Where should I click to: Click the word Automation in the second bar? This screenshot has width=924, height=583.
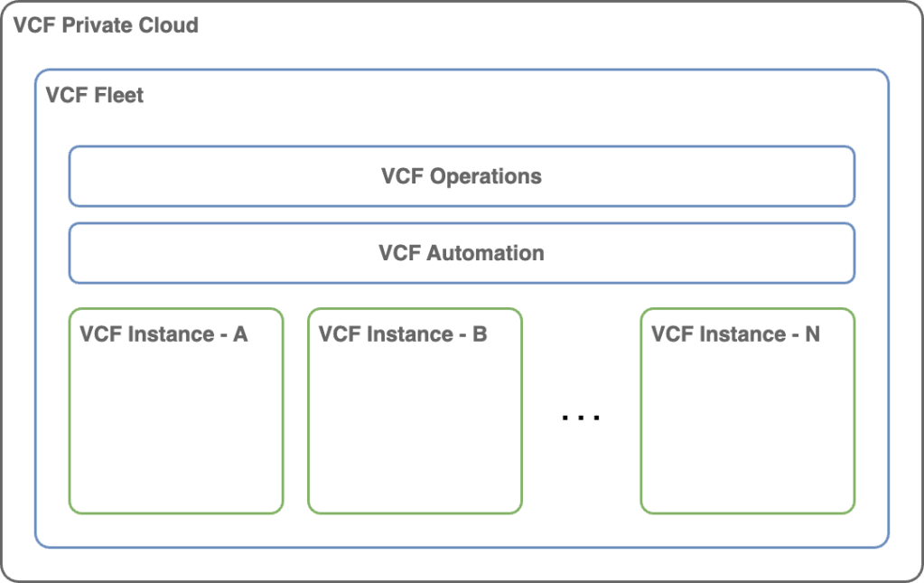coord(486,253)
